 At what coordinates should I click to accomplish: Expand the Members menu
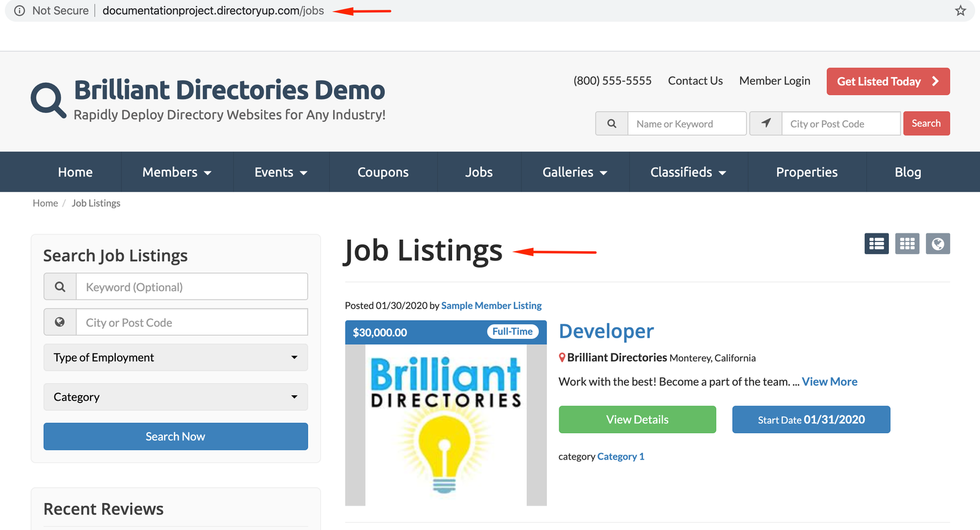coord(177,172)
